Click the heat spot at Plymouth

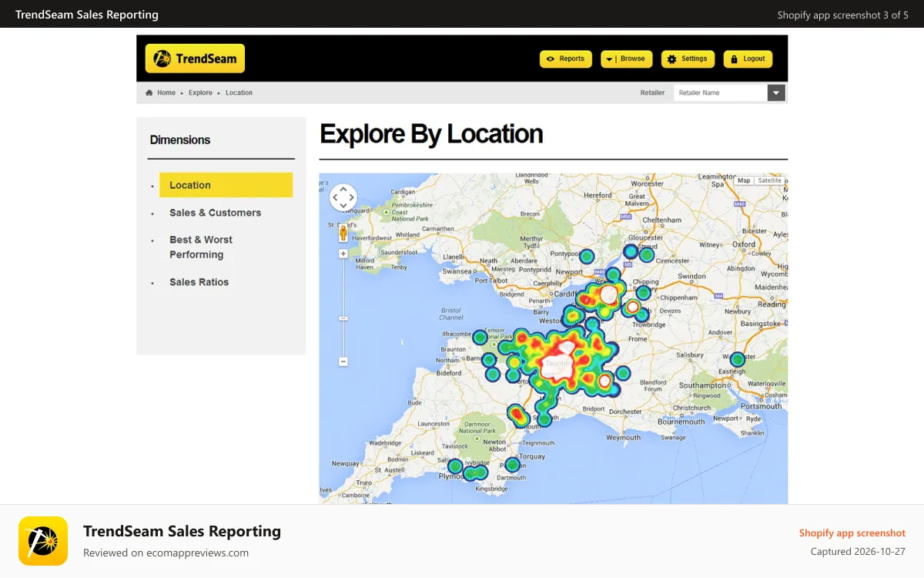(x=455, y=466)
